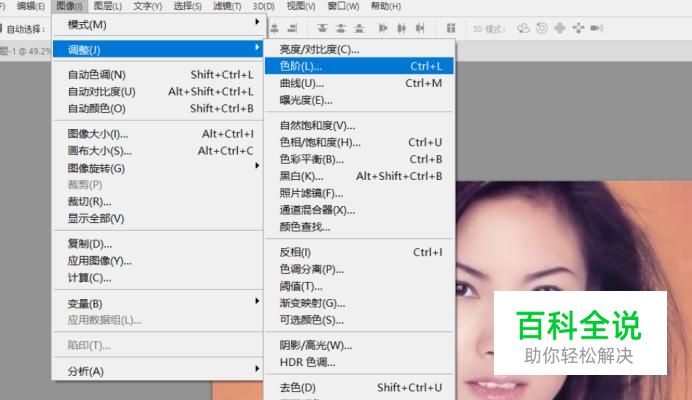Image resolution: width=692 pixels, height=400 pixels.
Task: Click the auto-align layers icon
Action: point(451,28)
